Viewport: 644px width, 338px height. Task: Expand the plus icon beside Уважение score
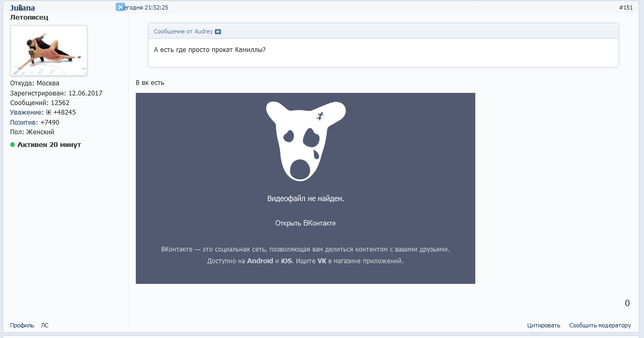coord(48,112)
